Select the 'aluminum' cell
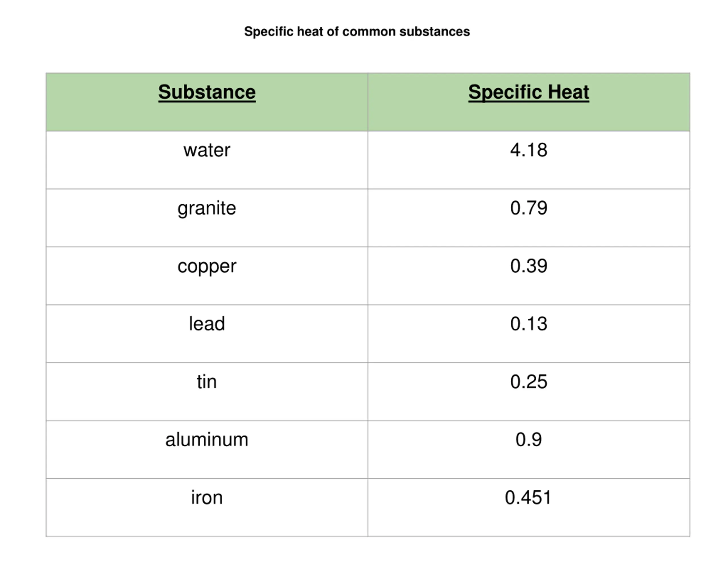 (207, 450)
